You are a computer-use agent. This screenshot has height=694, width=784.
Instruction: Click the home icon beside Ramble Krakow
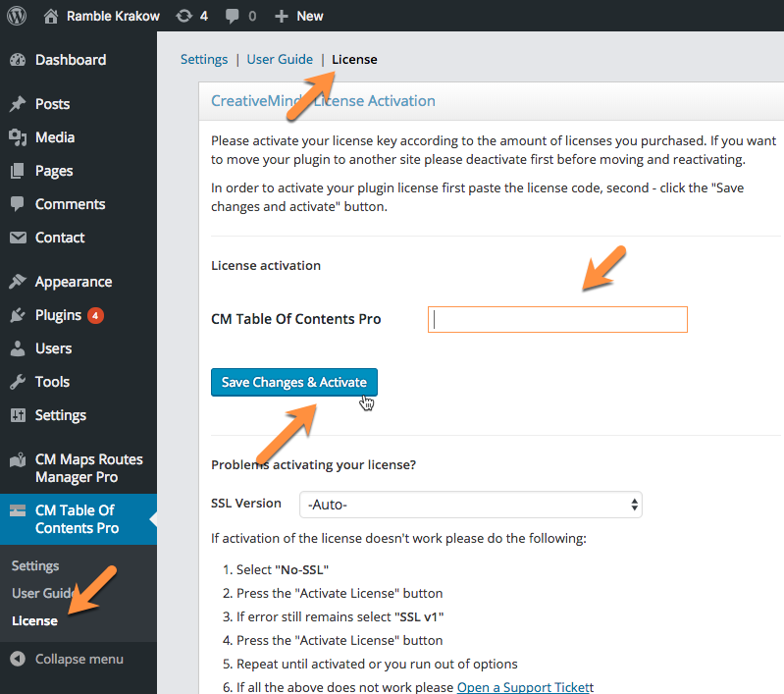(50, 17)
